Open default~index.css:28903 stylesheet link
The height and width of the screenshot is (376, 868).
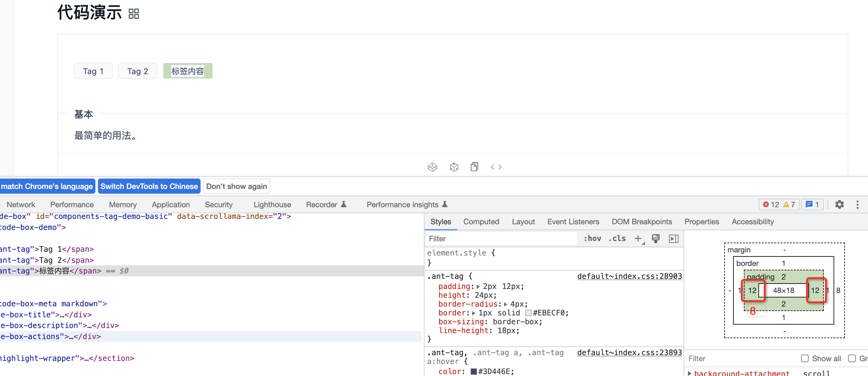[x=629, y=276]
